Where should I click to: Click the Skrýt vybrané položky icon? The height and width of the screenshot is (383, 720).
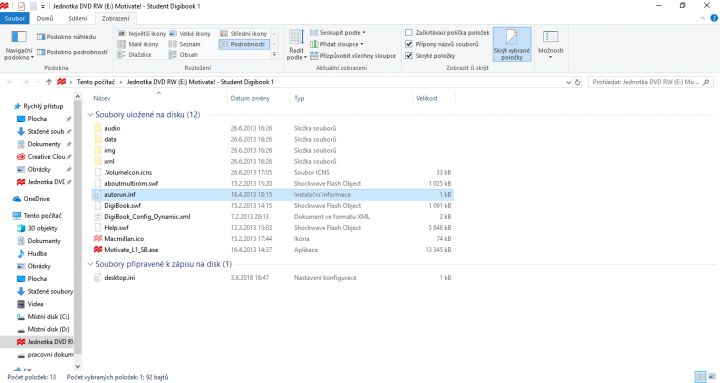(x=512, y=37)
